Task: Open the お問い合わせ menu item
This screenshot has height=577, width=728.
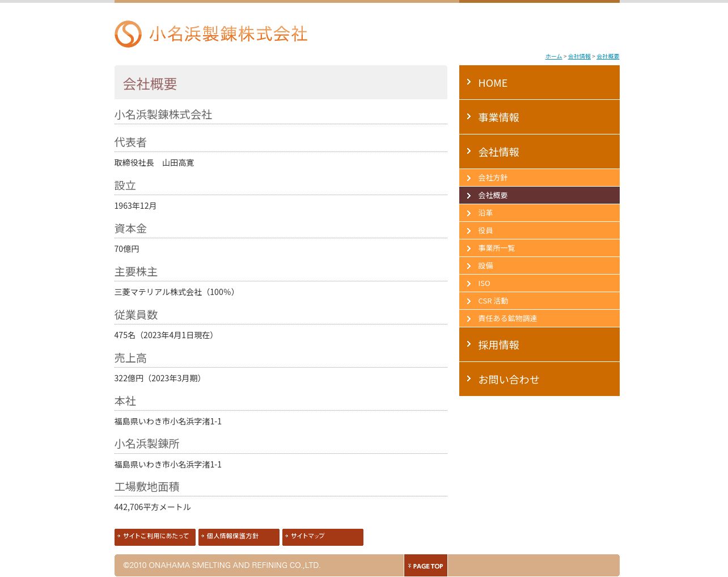Action: tap(539, 379)
